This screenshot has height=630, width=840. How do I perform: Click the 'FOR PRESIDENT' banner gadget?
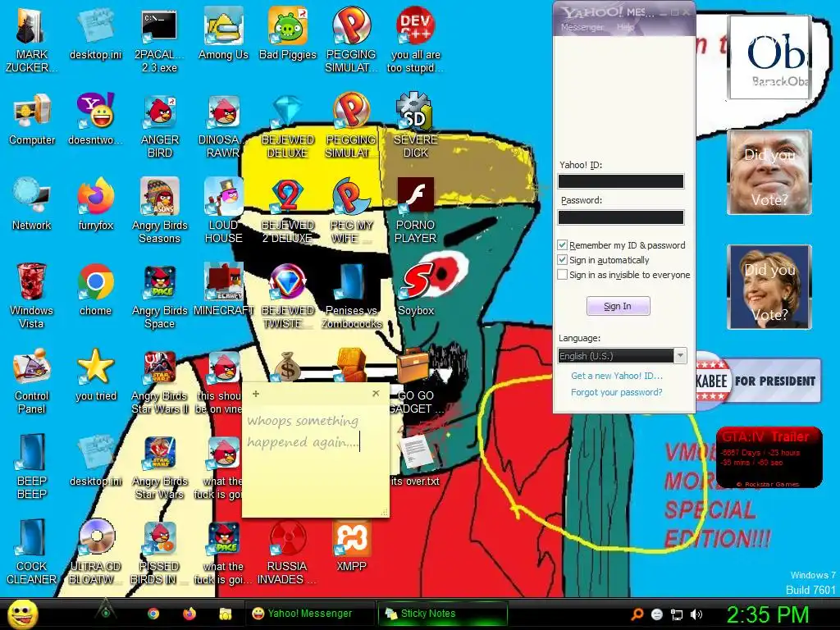[x=758, y=381]
